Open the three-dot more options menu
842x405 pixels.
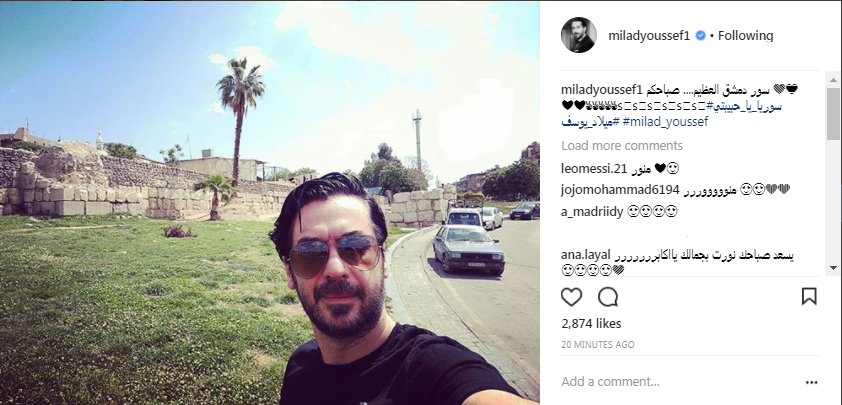click(811, 382)
